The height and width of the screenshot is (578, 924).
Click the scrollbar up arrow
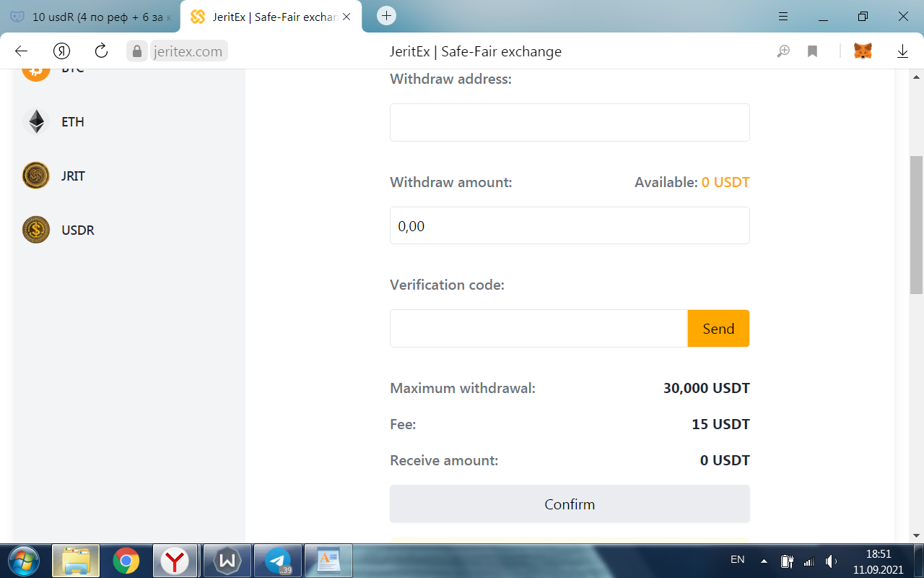pos(916,76)
